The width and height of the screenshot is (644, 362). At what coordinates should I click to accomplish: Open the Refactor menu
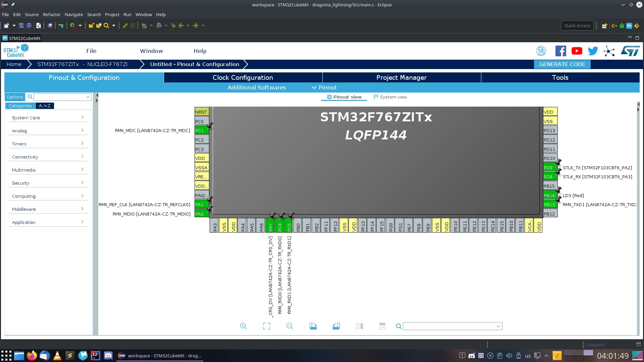tap(52, 14)
